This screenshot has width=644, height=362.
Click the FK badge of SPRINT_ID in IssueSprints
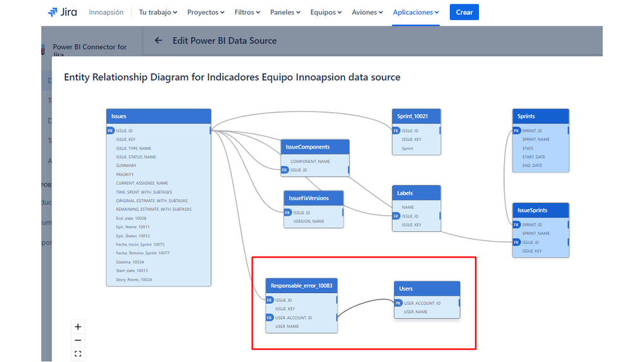(x=516, y=225)
